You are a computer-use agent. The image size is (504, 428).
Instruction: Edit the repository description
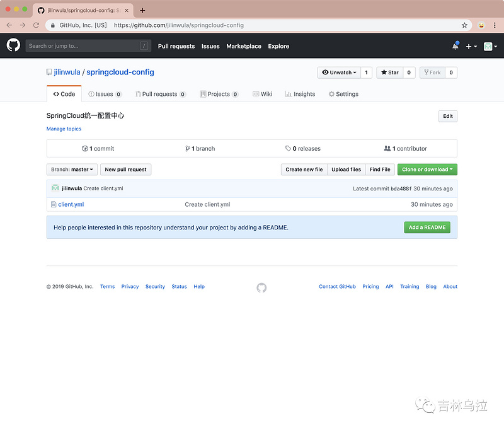(448, 117)
